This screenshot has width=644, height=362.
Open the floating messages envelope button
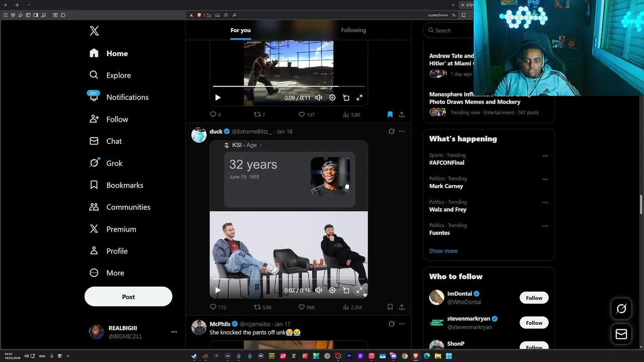coord(621,334)
